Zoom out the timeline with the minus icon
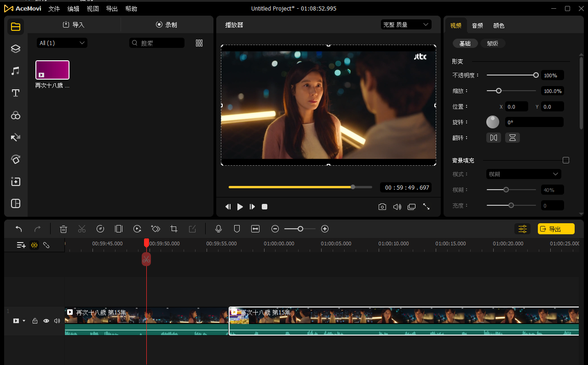 click(x=275, y=229)
